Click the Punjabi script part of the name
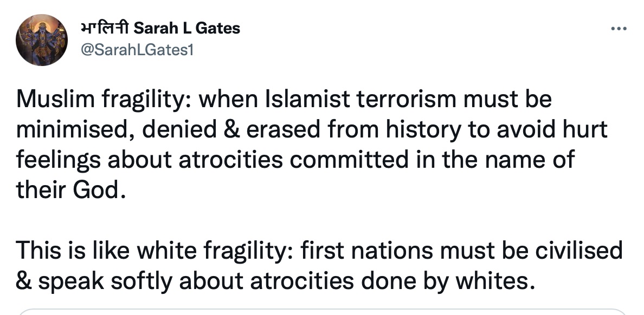 click(x=106, y=28)
